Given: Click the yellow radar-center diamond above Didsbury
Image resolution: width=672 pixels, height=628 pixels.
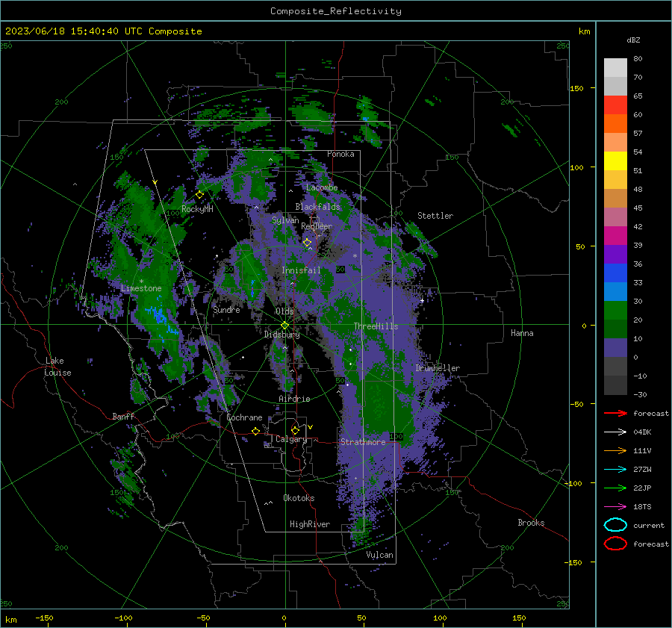Looking at the screenshot, I should tap(284, 326).
